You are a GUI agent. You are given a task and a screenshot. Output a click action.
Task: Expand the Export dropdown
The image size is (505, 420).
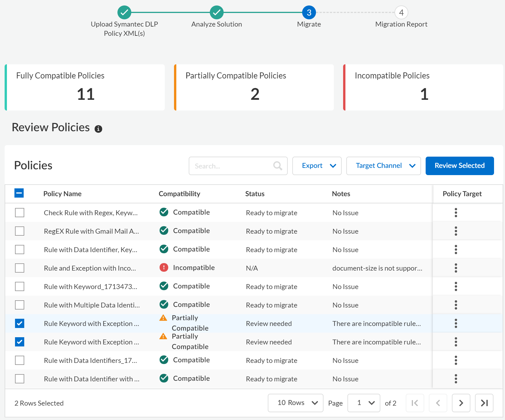coord(317,166)
